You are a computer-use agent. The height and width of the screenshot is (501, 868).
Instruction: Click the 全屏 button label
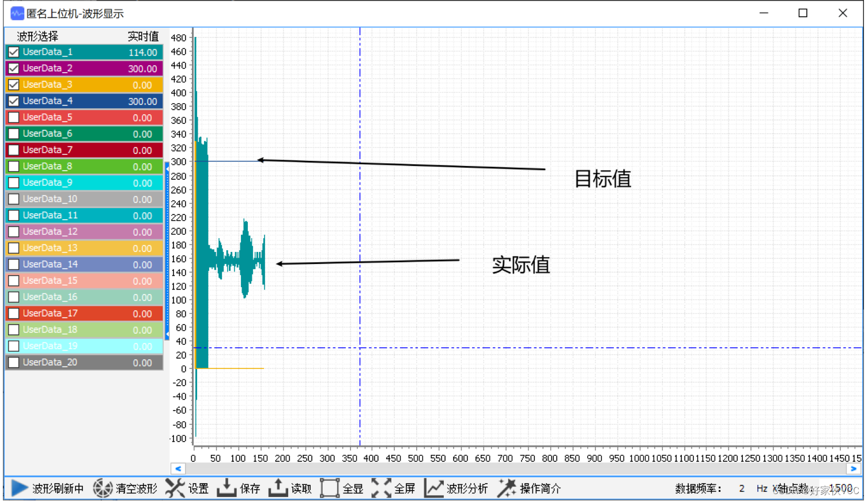point(405,489)
